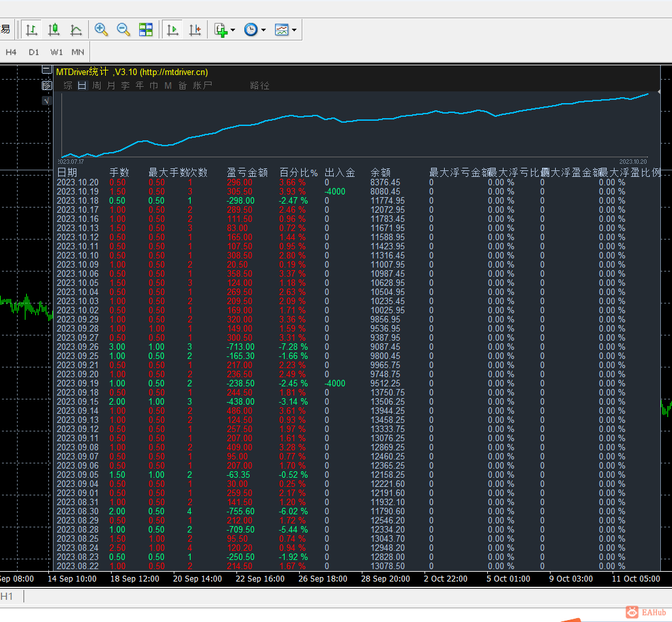Click the zoom in magnifier icon
This screenshot has height=622, width=672.
[x=101, y=29]
